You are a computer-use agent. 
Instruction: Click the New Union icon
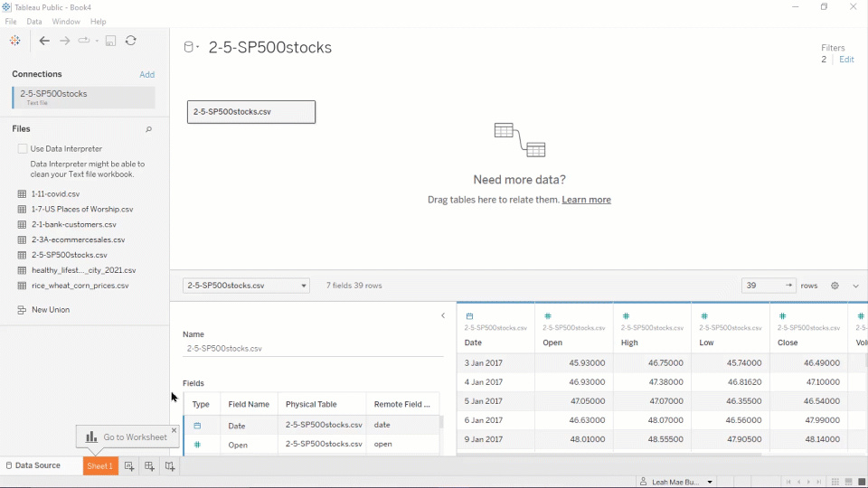click(22, 310)
